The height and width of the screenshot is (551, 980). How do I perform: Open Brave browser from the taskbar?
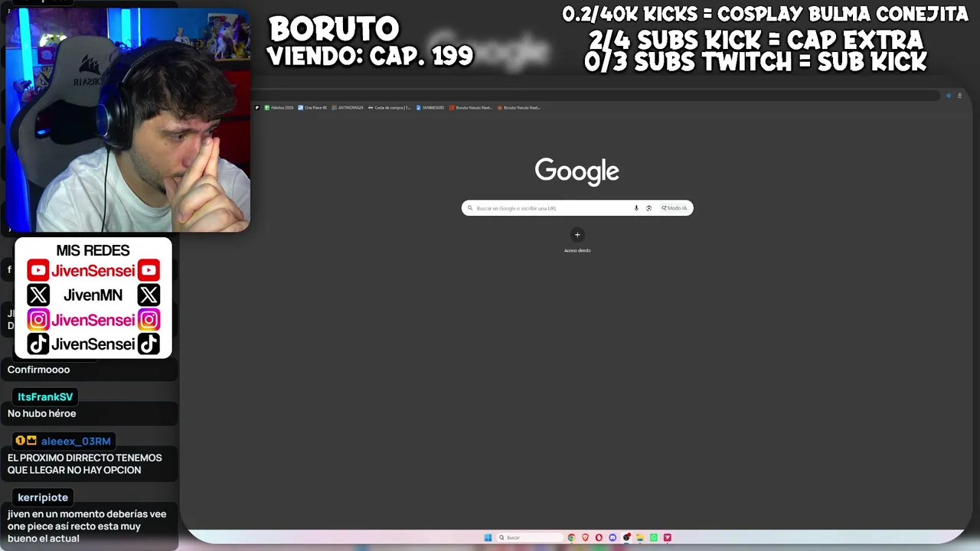pos(585,537)
